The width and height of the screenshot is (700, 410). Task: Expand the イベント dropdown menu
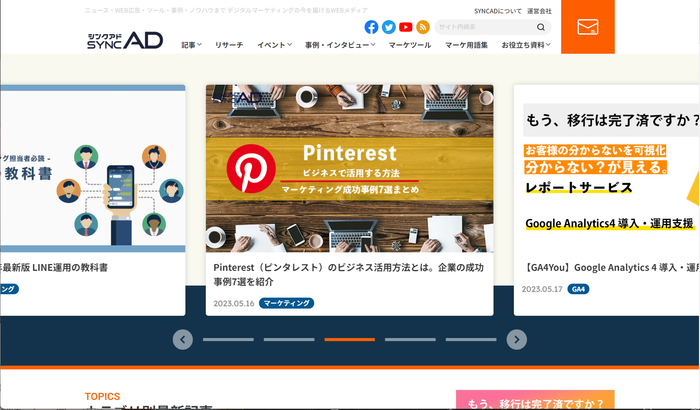coord(275,45)
